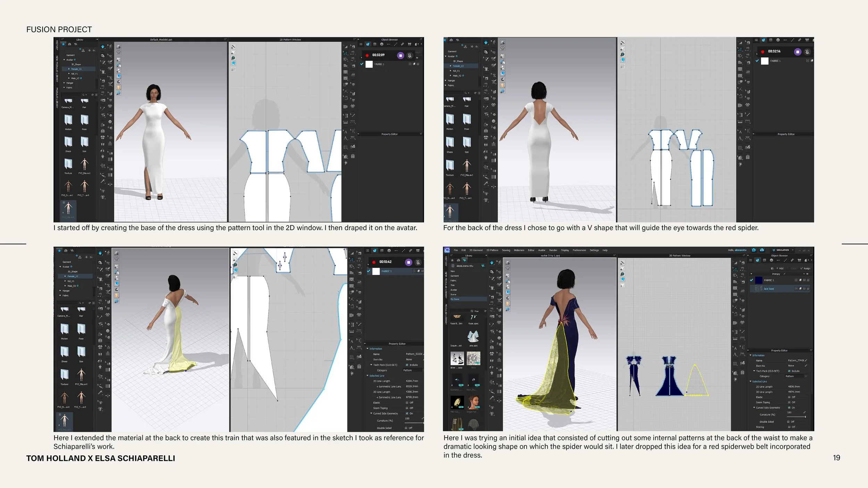Viewport: 868px width, 488px height.
Task: Click the CLO logo beside the File menu
Action: click(447, 250)
